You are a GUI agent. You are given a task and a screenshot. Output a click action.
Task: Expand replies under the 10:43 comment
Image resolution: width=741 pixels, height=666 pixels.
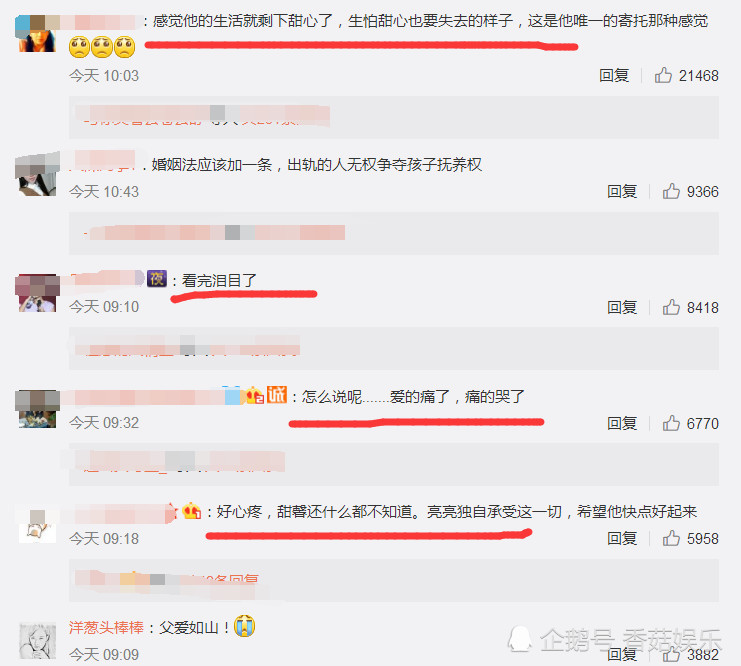215,233
